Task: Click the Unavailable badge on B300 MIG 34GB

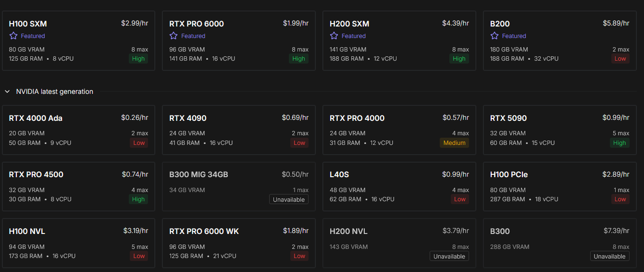Action: [289, 199]
